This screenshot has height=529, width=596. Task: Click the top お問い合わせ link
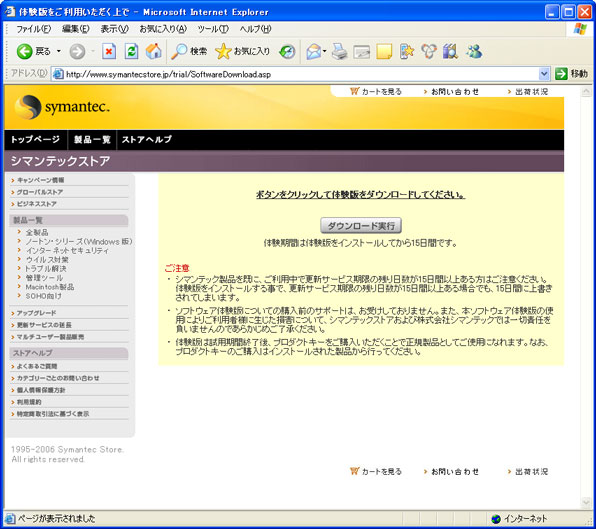(455, 92)
